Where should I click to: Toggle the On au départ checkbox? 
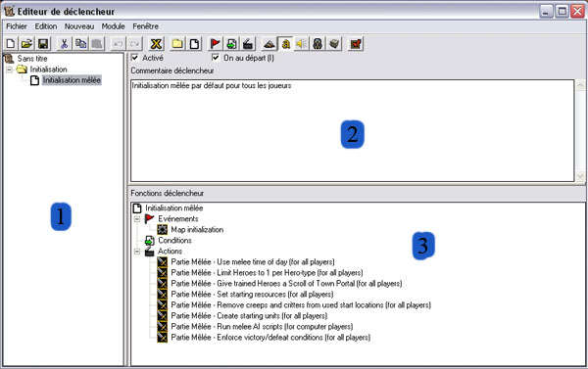coord(216,58)
